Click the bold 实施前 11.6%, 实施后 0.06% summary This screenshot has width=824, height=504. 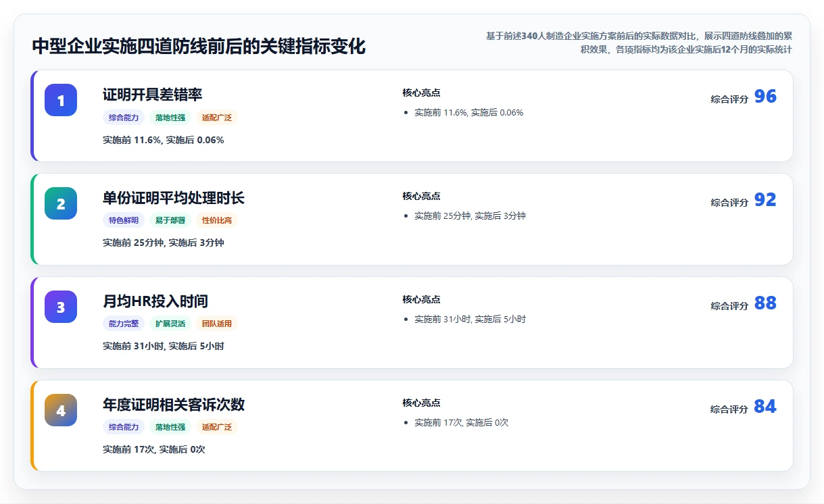point(163,140)
